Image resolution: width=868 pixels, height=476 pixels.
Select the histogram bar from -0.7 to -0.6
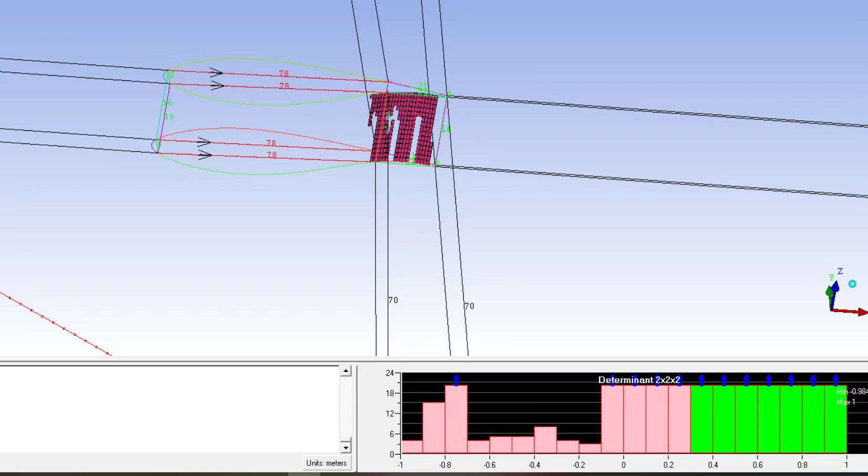(x=478, y=447)
